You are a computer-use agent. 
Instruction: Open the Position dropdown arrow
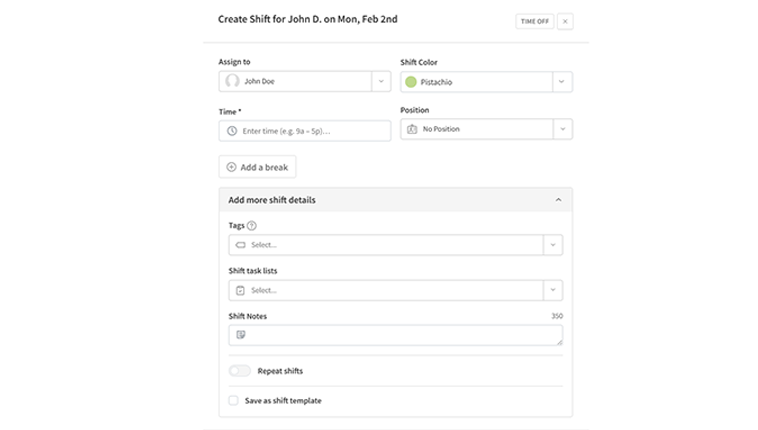click(x=562, y=129)
